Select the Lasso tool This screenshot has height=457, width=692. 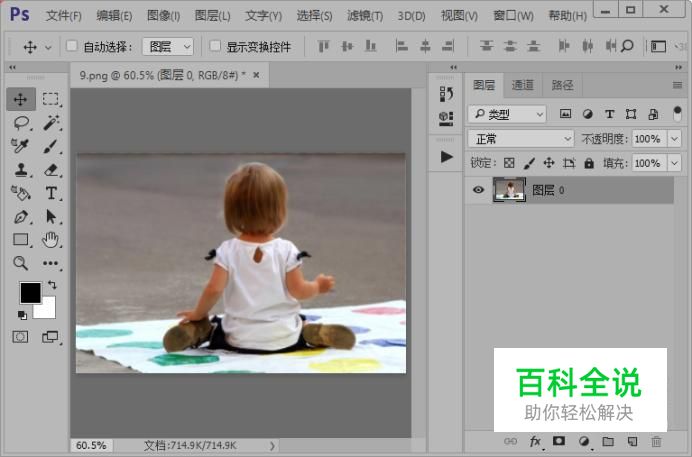coord(21,123)
